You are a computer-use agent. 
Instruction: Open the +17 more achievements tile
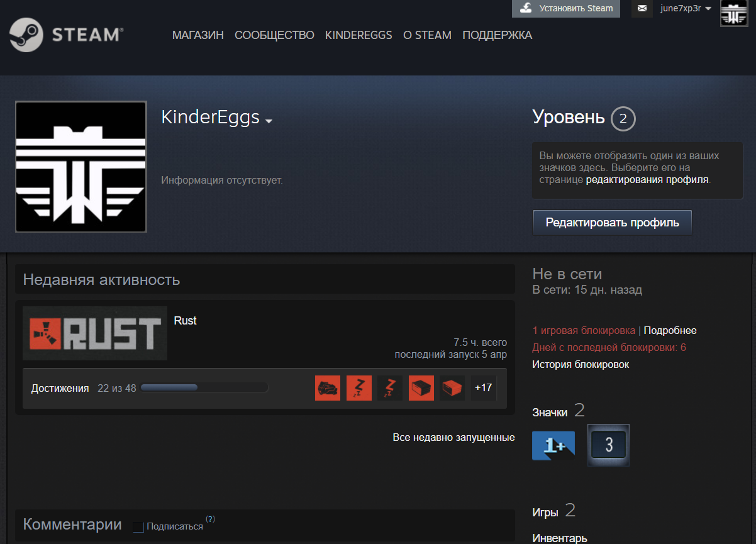pyautogui.click(x=484, y=388)
